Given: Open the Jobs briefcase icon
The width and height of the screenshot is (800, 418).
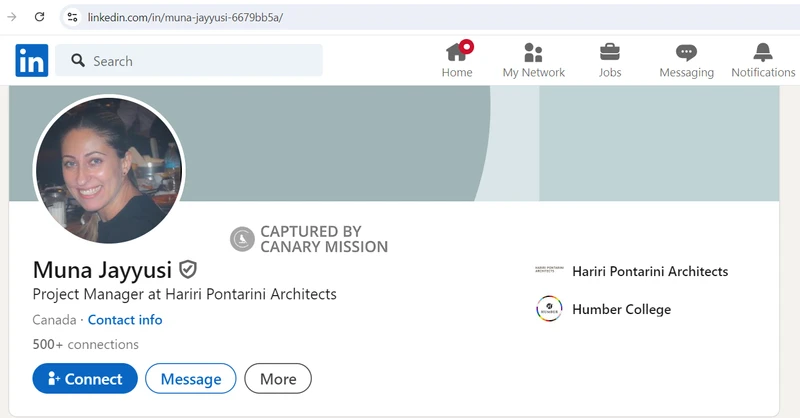Looking at the screenshot, I should (x=610, y=52).
